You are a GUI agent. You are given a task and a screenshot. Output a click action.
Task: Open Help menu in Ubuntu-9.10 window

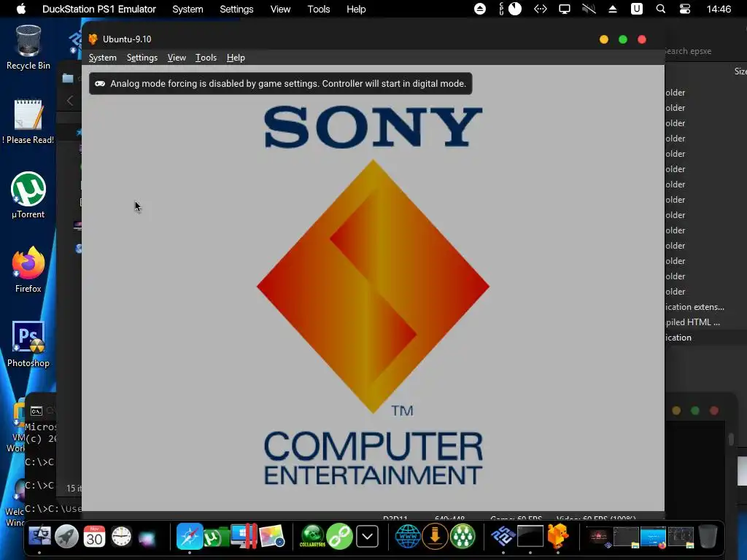[236, 58]
